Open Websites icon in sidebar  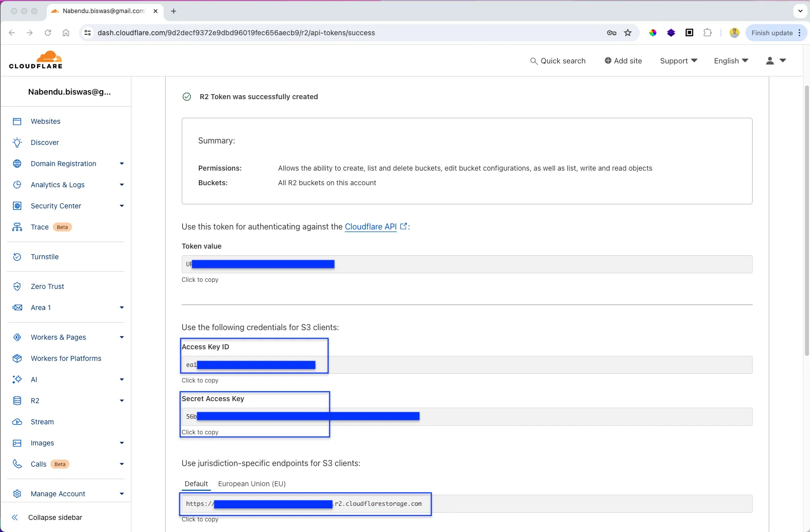17,121
